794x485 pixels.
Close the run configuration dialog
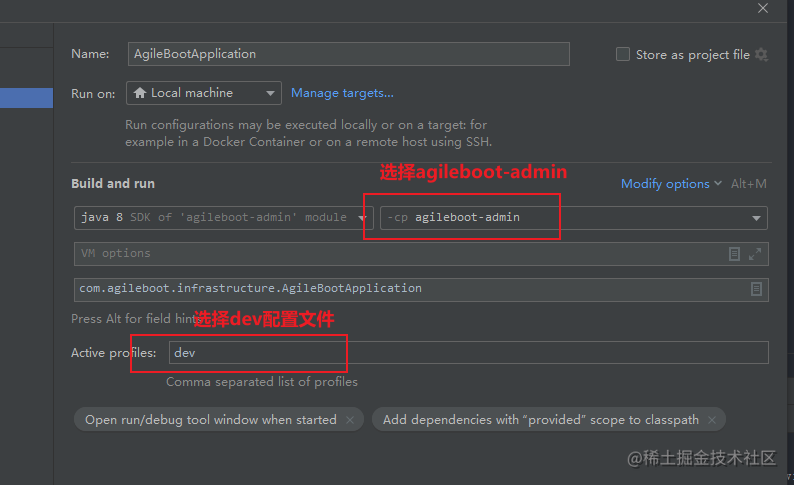click(763, 8)
